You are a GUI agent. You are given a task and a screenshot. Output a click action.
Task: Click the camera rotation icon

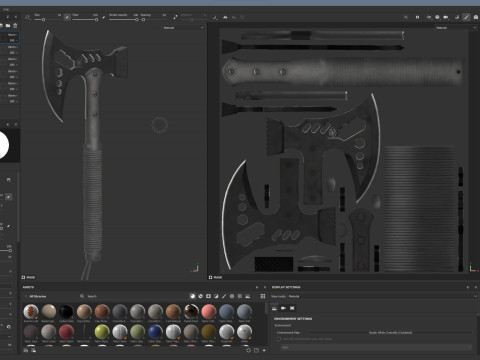click(x=457, y=17)
